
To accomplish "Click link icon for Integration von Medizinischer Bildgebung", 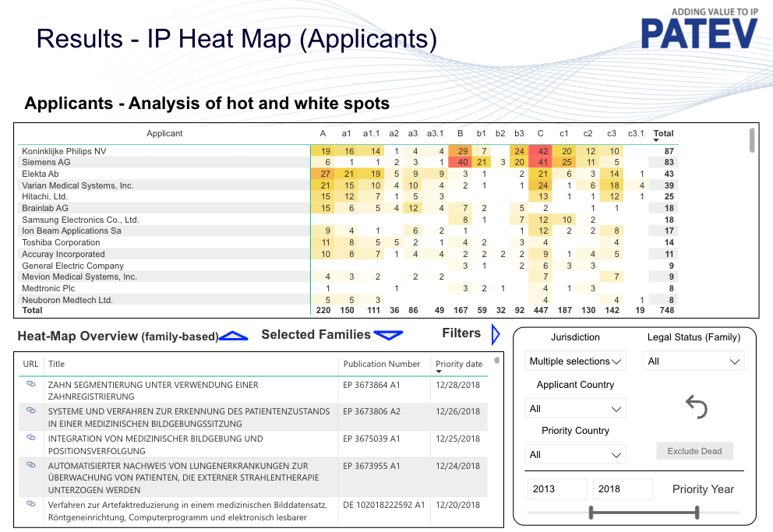I will [x=30, y=439].
